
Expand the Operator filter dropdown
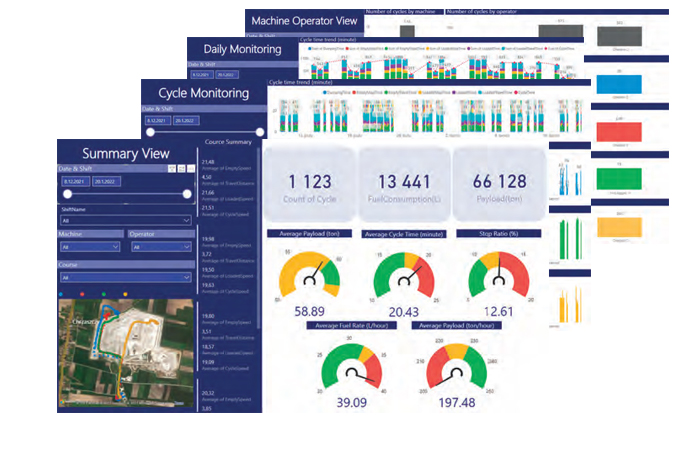point(159,245)
